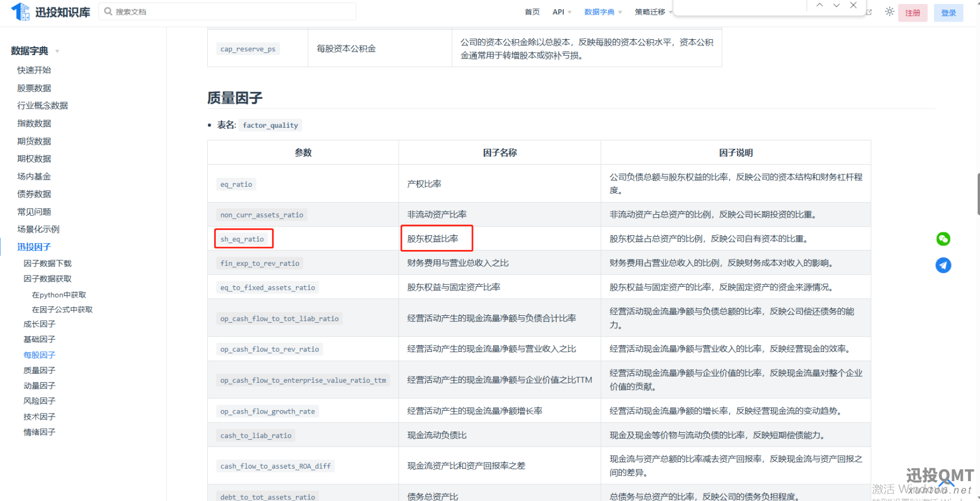Open the green WeChat contact icon
This screenshot has height=501, width=980.
[x=943, y=239]
